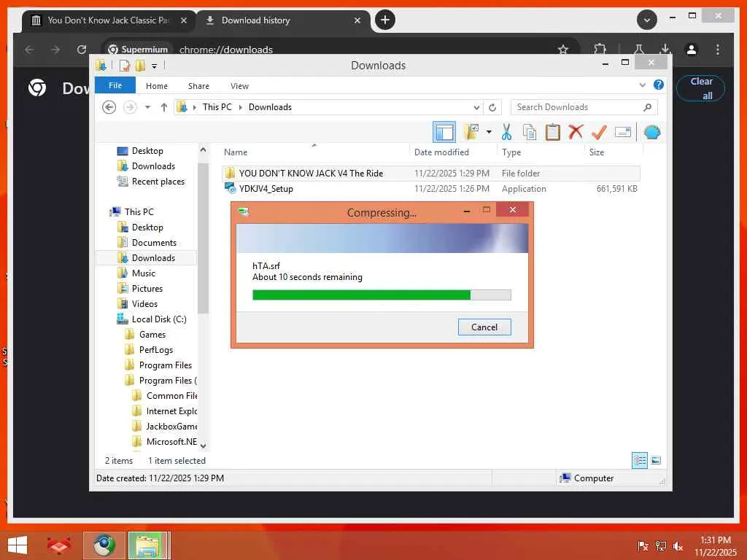Go back in Downloads Explorer window
This screenshot has width=747, height=560.
pyautogui.click(x=109, y=107)
